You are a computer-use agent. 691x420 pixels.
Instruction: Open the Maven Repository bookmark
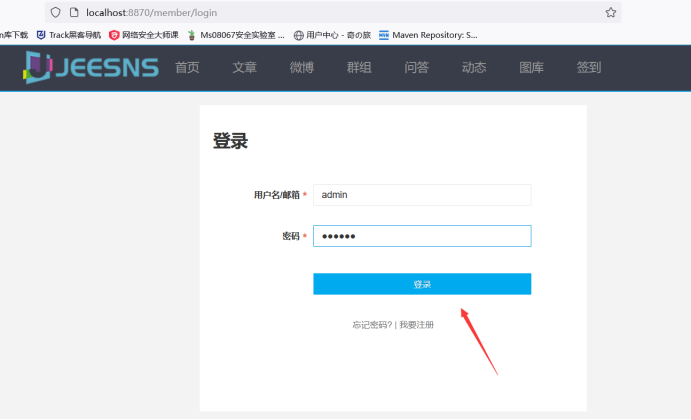pyautogui.click(x=428, y=35)
